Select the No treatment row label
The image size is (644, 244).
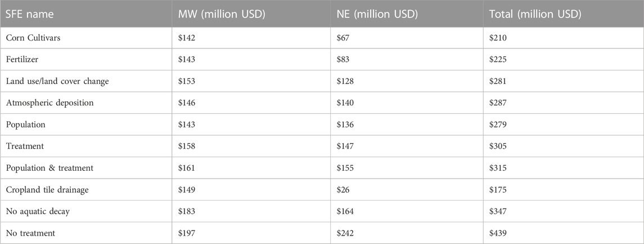[x=30, y=233]
